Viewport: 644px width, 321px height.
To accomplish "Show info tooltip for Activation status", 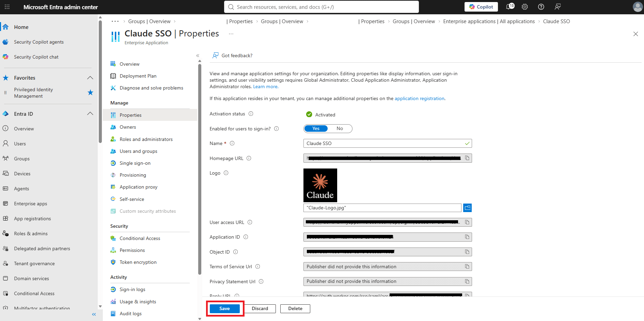I will click(251, 114).
